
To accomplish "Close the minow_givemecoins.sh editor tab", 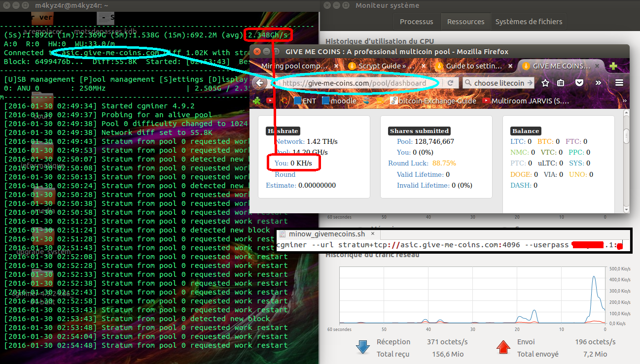I will pyautogui.click(x=373, y=234).
